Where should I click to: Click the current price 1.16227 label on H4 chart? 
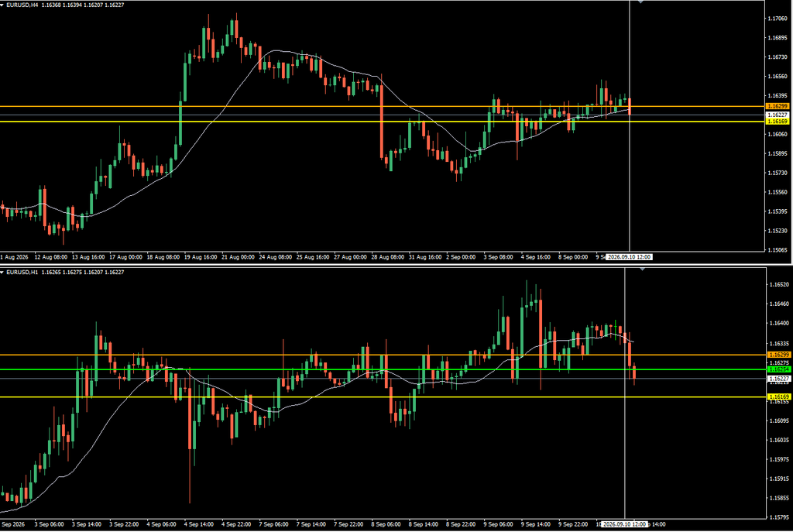(778, 115)
